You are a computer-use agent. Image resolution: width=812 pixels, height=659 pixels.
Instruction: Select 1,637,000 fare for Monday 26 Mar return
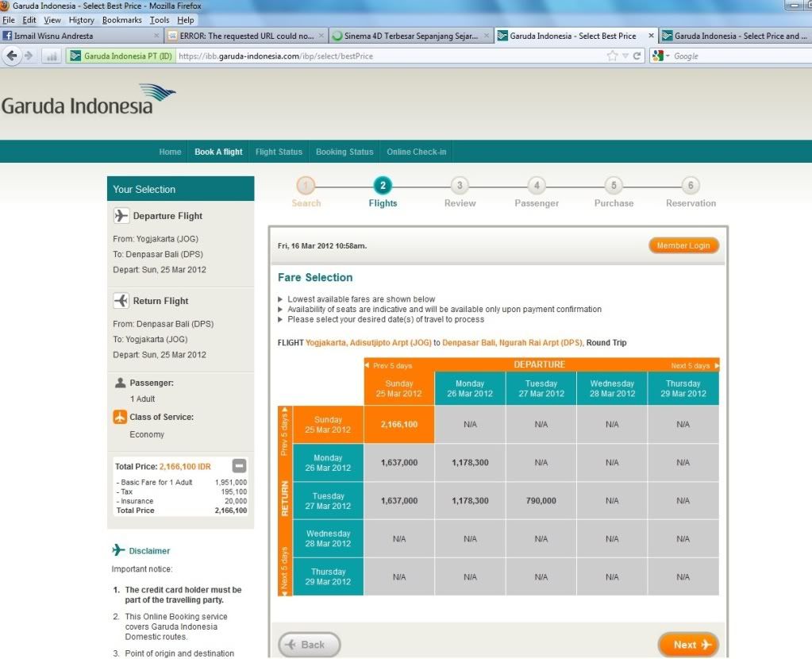pos(399,463)
